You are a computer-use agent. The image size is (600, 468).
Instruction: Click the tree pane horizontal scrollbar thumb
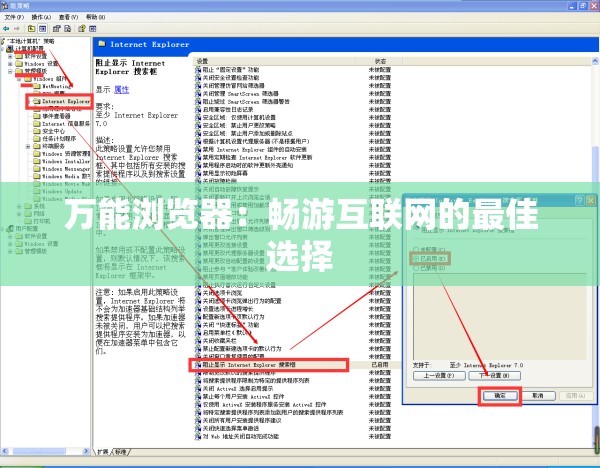point(39,452)
